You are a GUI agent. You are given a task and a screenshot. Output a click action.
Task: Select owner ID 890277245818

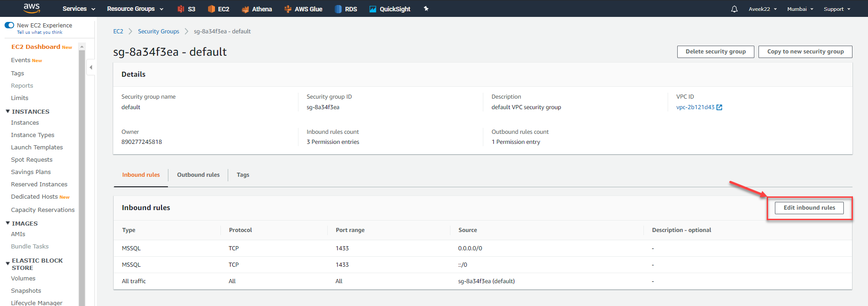tap(141, 142)
